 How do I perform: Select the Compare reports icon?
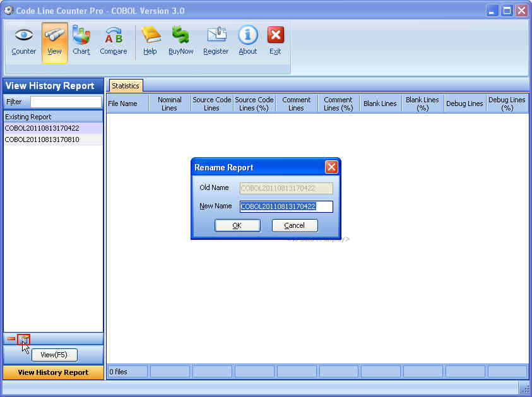(x=113, y=40)
